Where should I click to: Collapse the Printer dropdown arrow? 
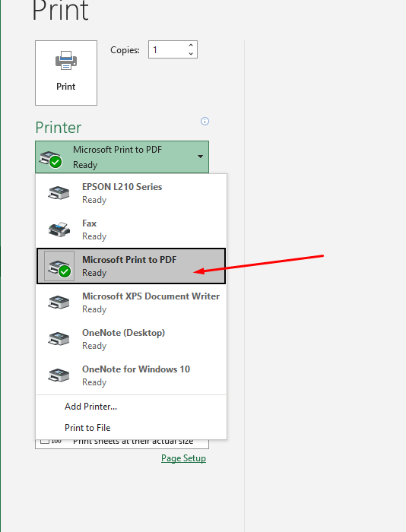tap(200, 157)
